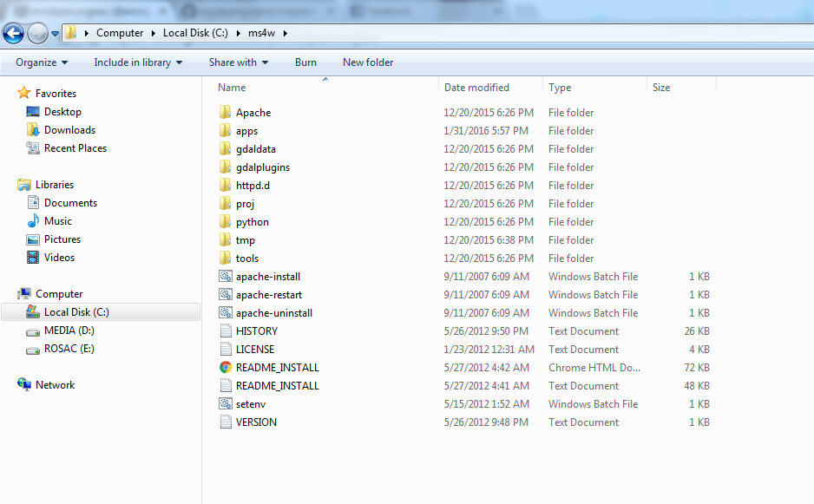The image size is (814, 504).
Task: Click the folder icon in the address bar
Action: tap(70, 33)
